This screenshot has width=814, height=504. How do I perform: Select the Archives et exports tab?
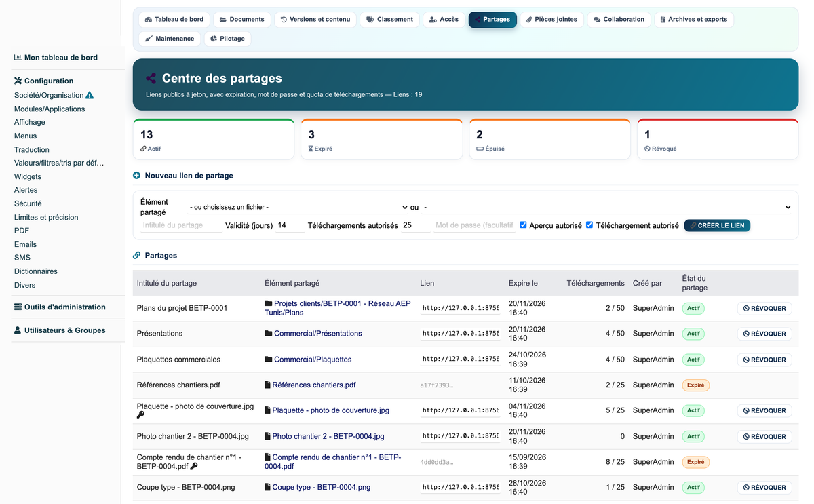(x=694, y=20)
